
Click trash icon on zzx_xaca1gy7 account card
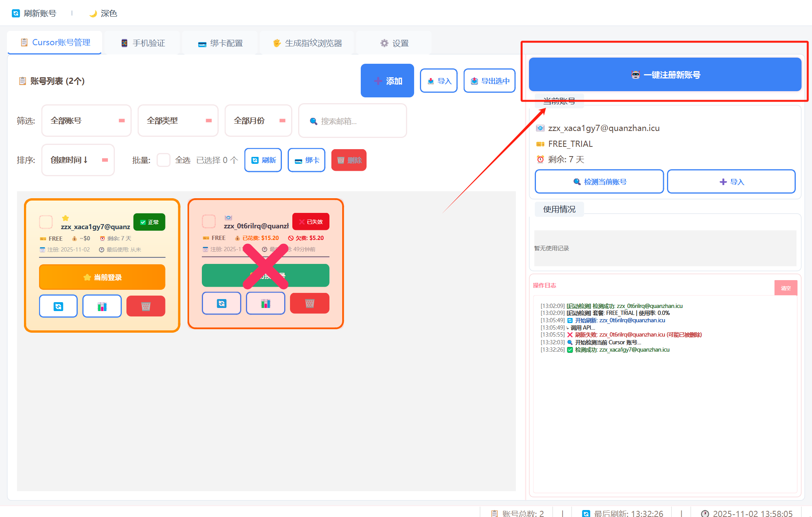pyautogui.click(x=146, y=306)
